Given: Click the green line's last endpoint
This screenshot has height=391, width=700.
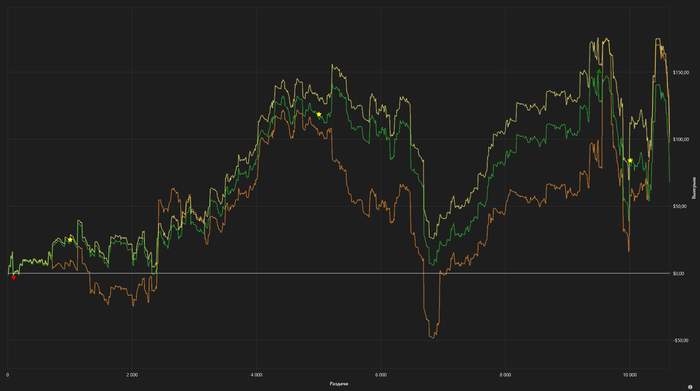Looking at the screenshot, I should [x=669, y=181].
